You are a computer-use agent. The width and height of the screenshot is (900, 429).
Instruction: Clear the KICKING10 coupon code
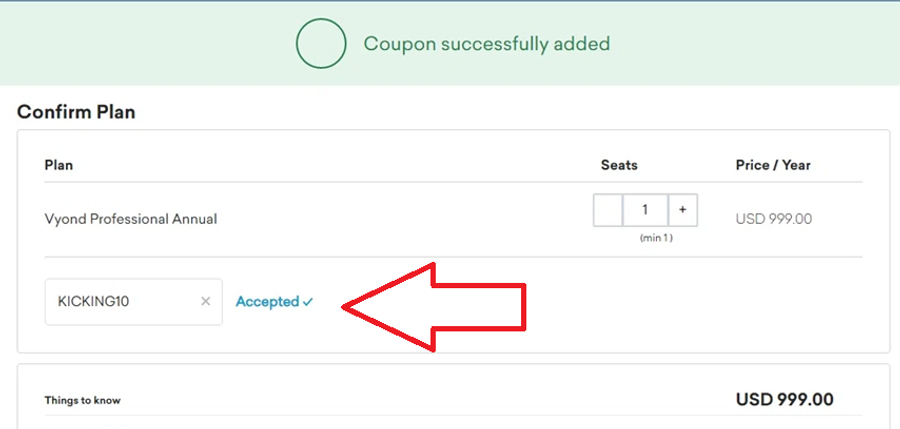pos(205,301)
